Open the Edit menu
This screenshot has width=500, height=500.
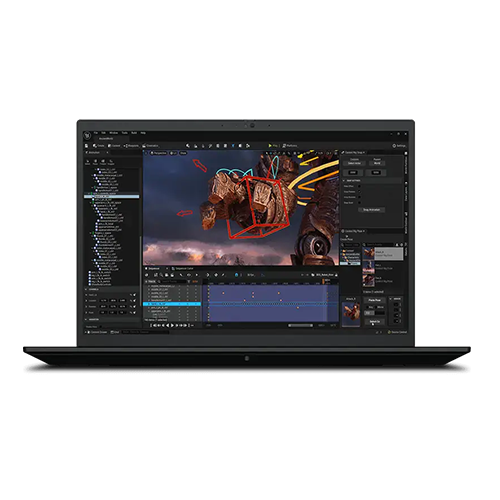pyautogui.click(x=104, y=133)
